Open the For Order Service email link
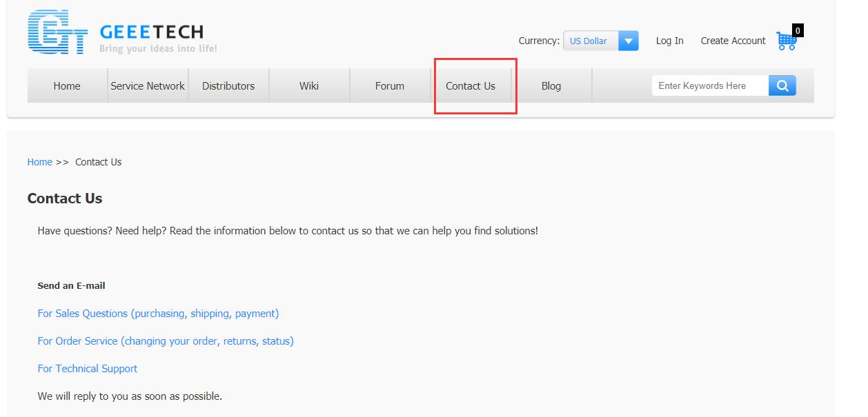Image resolution: width=868 pixels, height=417 pixels. click(x=166, y=341)
